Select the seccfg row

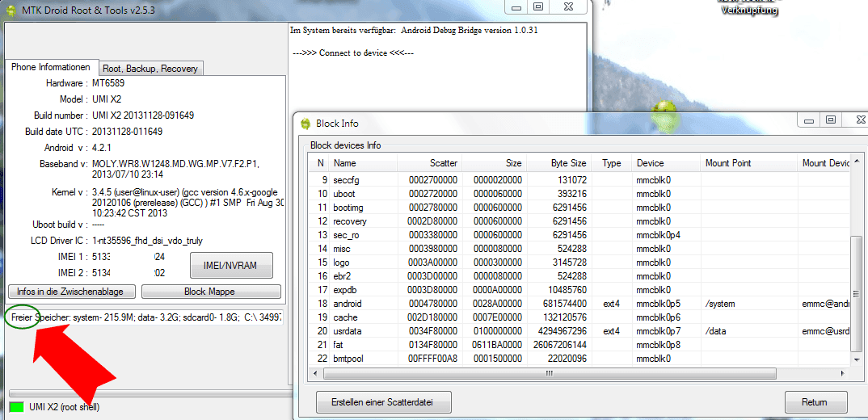579,180
